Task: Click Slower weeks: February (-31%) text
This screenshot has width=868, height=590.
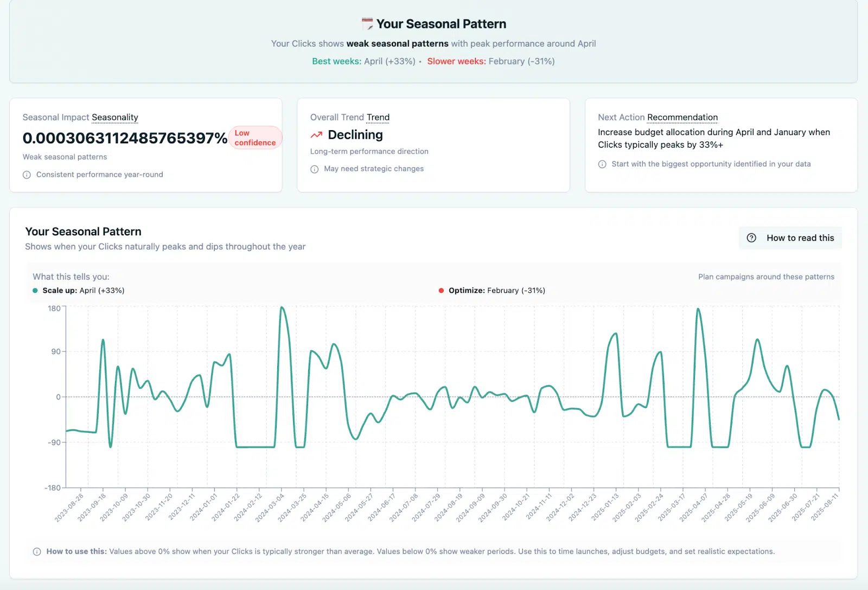Action: [491, 61]
